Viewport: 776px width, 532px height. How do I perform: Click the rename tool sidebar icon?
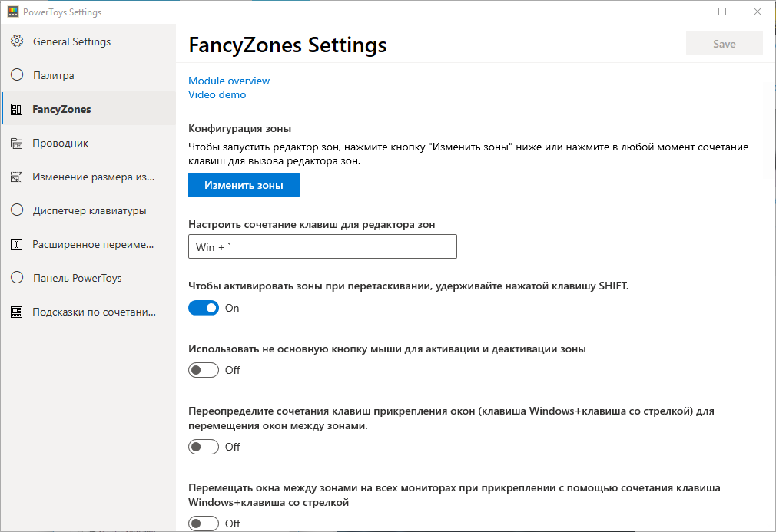click(x=17, y=244)
